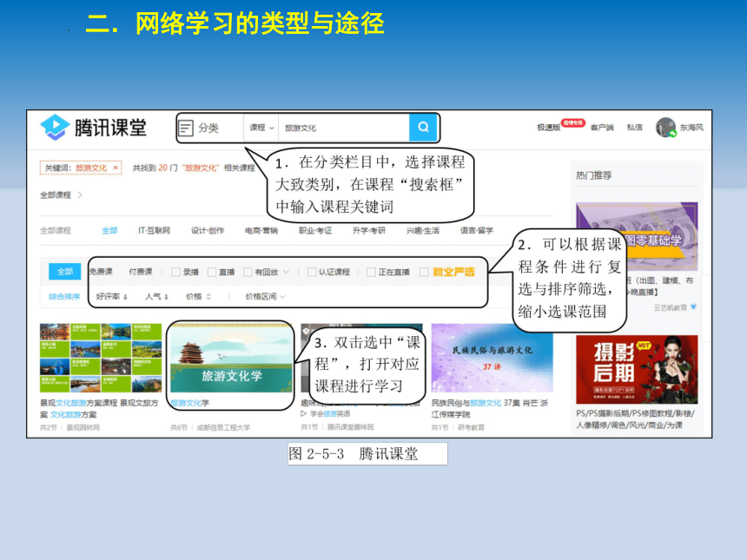Visit the 研考教育 provider link

pyautogui.click(x=471, y=428)
